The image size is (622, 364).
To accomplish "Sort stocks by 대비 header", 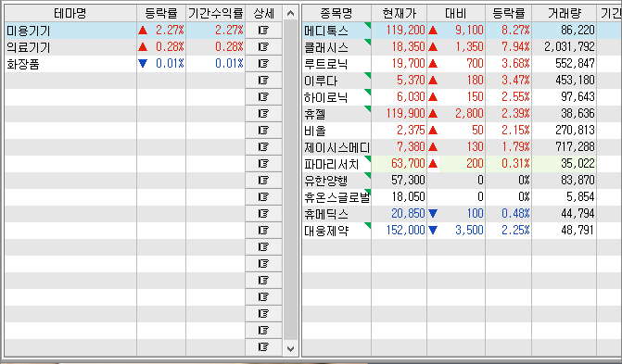I will coord(456,14).
